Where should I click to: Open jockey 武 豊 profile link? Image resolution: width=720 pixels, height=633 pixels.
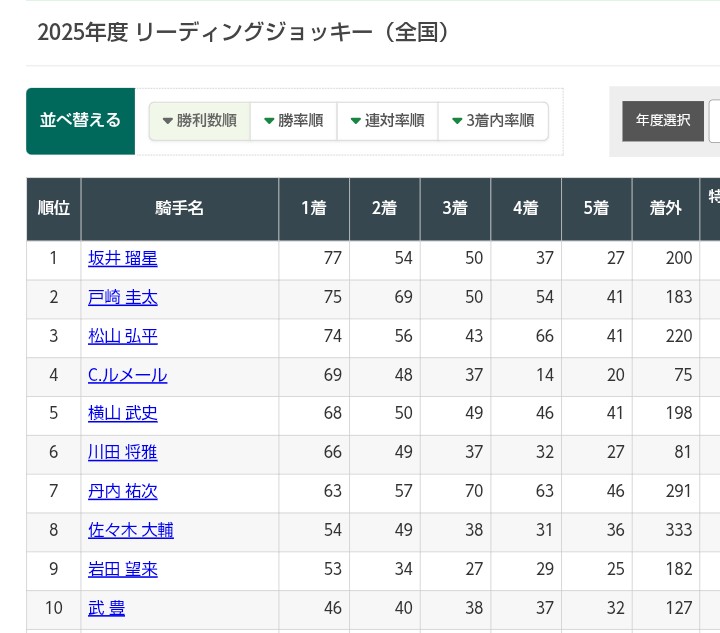pyautogui.click(x=107, y=608)
